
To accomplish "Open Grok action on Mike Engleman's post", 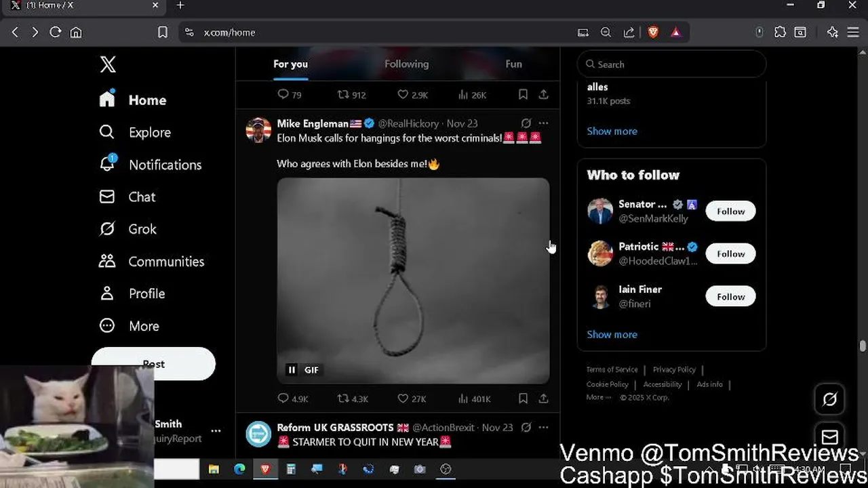I will click(526, 123).
